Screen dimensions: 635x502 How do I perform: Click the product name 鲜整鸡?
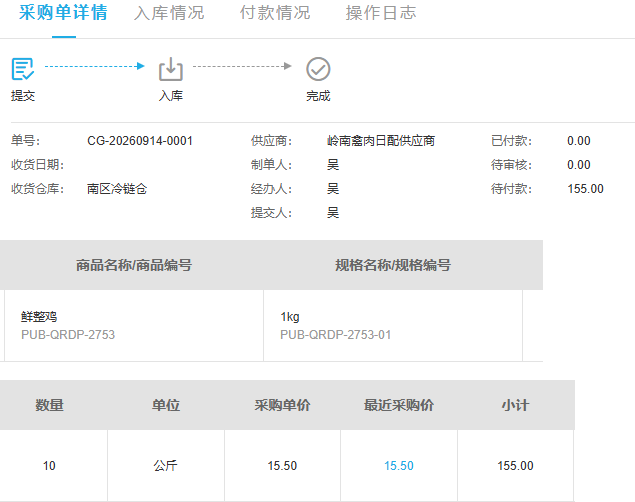point(39,317)
